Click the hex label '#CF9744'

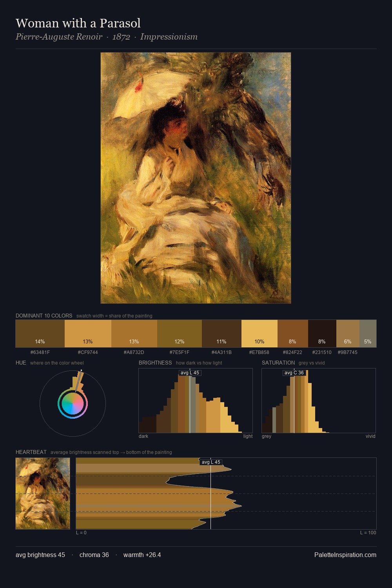(x=88, y=352)
